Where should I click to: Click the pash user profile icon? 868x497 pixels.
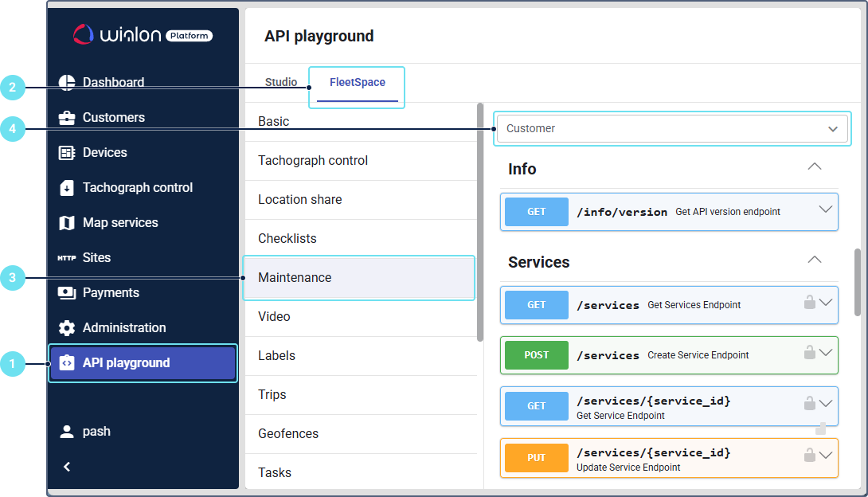pos(67,432)
